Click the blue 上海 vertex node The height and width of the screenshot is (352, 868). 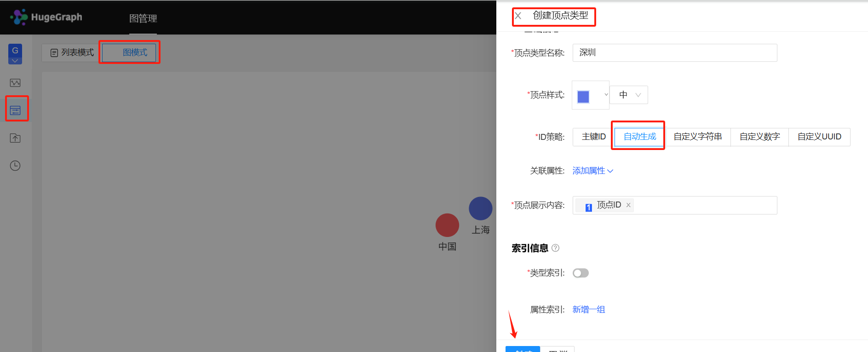(x=481, y=208)
